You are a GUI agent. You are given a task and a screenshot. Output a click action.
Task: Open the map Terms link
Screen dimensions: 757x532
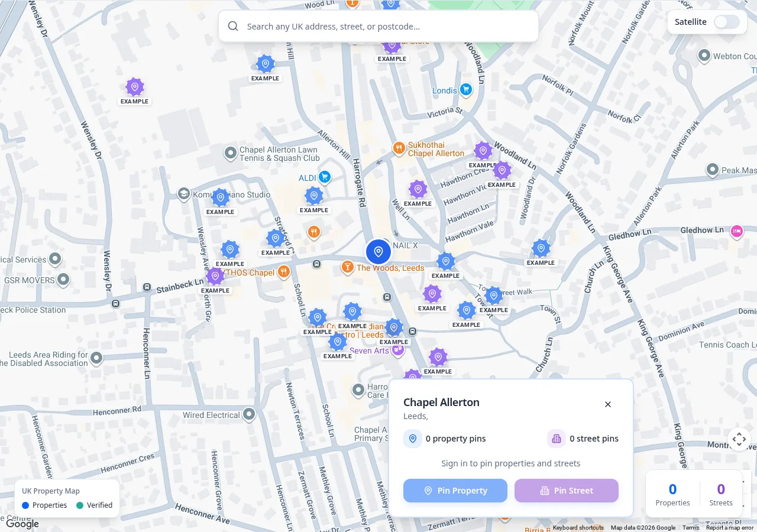(690, 528)
